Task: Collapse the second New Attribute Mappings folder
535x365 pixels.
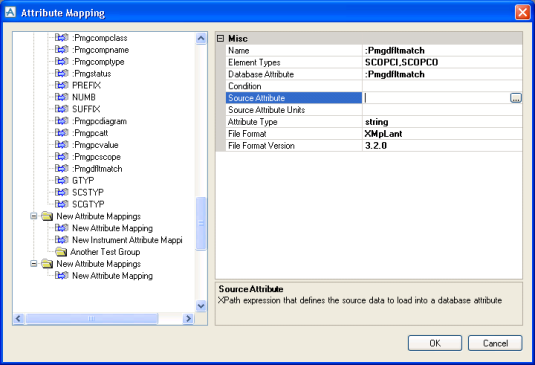Action: 33,263
